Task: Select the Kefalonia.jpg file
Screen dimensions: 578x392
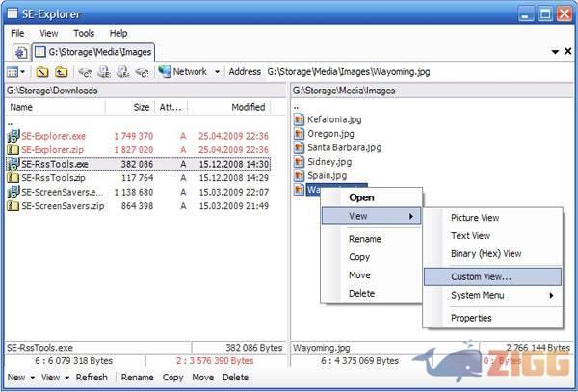Action: 333,120
